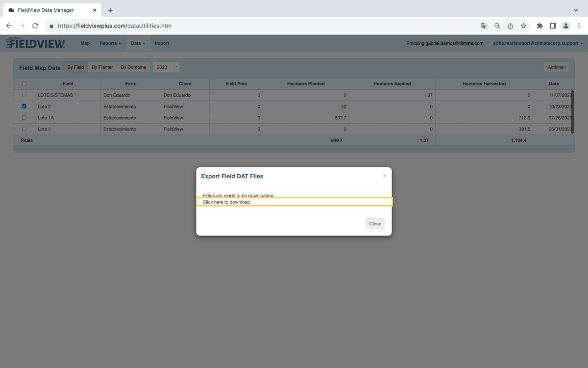
Task: Click the zoom magnifier icon in the toolbar
Action: 497,26
